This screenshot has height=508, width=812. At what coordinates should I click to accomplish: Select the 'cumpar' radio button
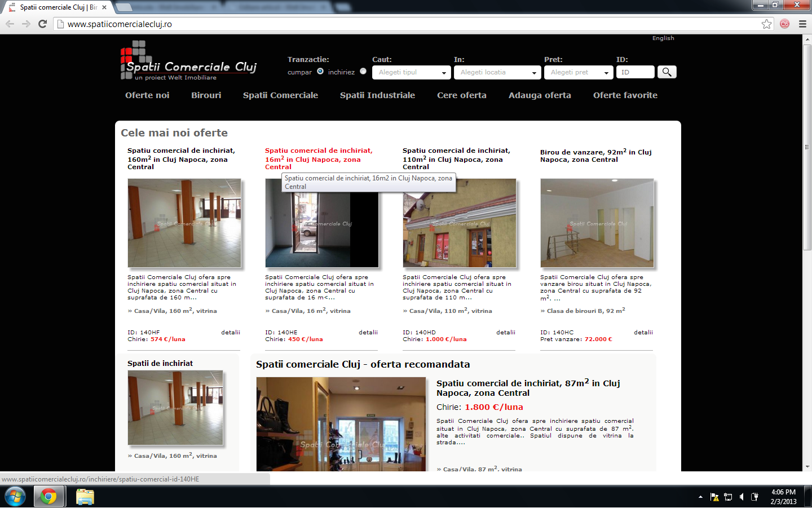(x=320, y=71)
